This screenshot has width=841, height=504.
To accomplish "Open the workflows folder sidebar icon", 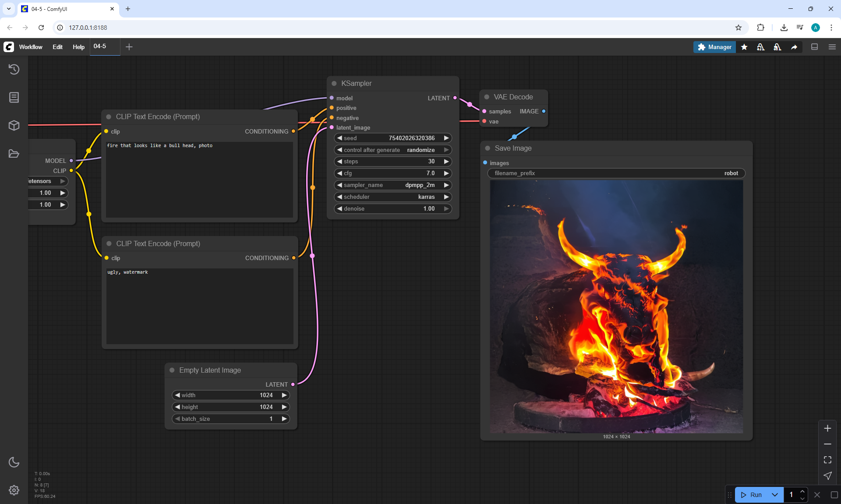I will tap(14, 154).
